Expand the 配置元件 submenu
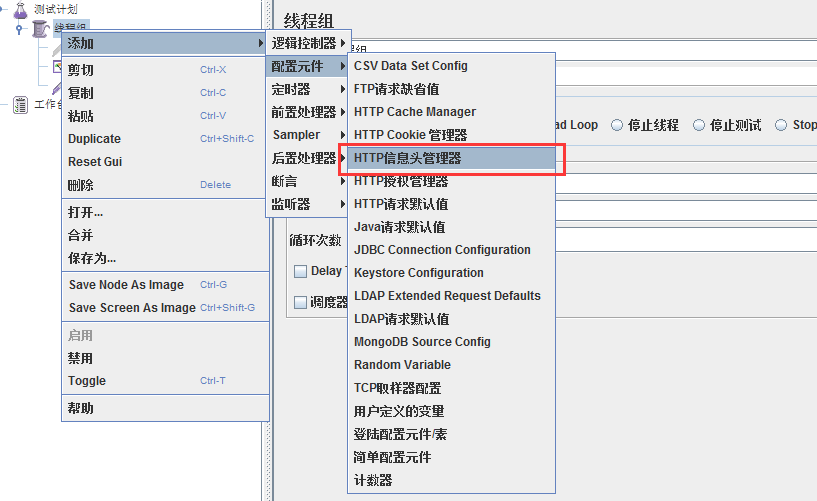 (x=308, y=66)
